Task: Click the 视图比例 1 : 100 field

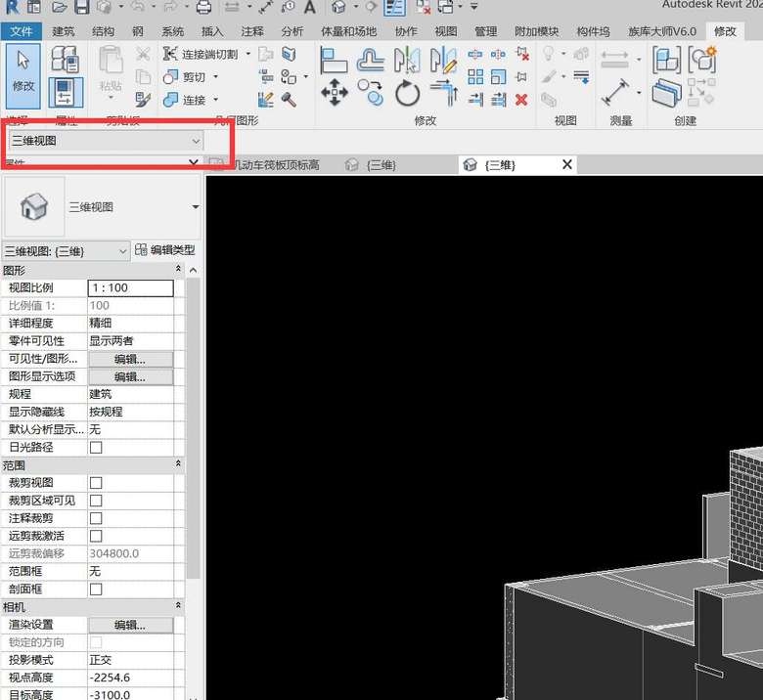Action: (130, 288)
